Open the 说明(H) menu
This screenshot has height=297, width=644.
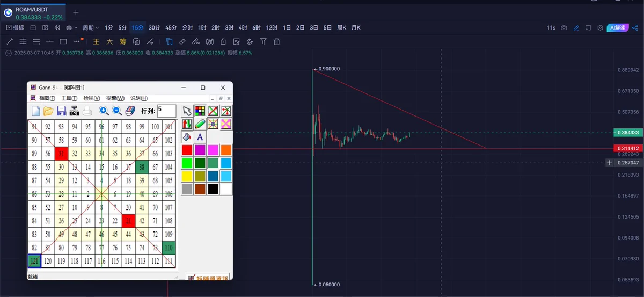click(139, 98)
